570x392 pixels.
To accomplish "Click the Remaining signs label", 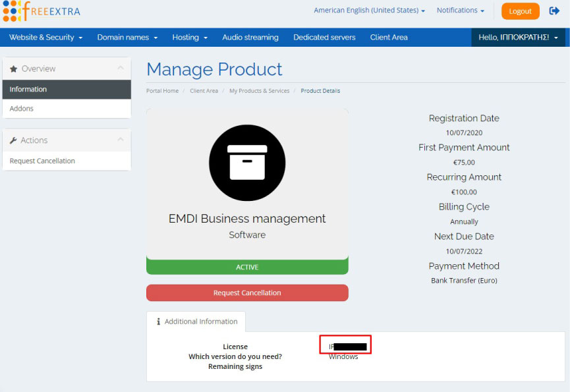I will [x=235, y=366].
